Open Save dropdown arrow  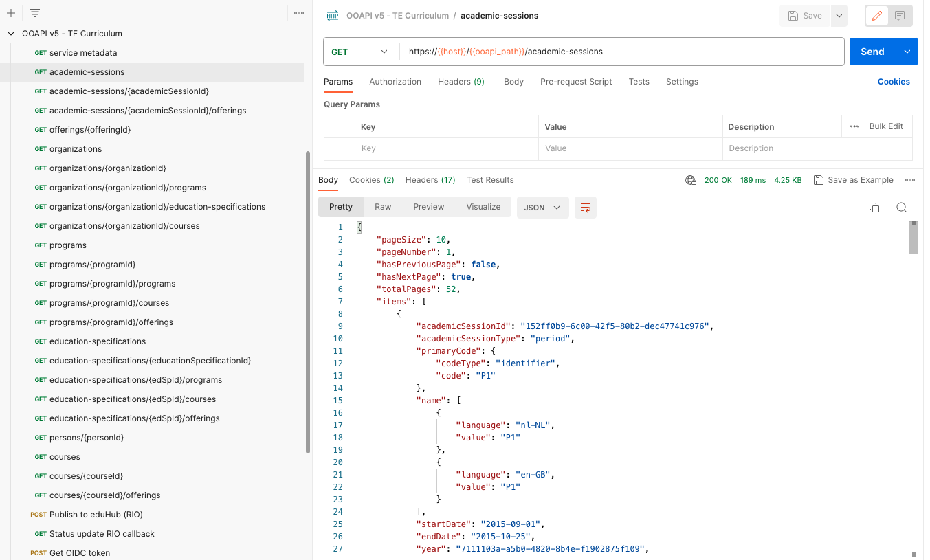[x=839, y=16]
